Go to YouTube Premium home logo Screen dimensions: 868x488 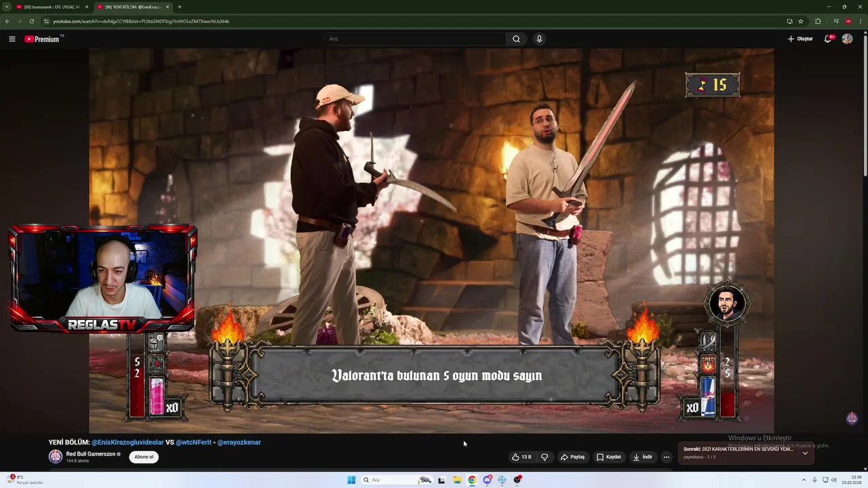pos(43,39)
